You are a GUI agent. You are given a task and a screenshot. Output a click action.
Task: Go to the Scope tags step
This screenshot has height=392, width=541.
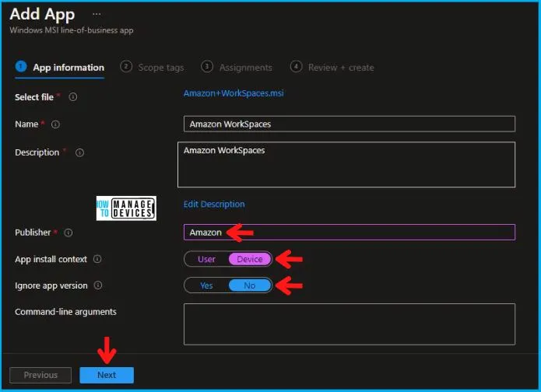(152, 67)
